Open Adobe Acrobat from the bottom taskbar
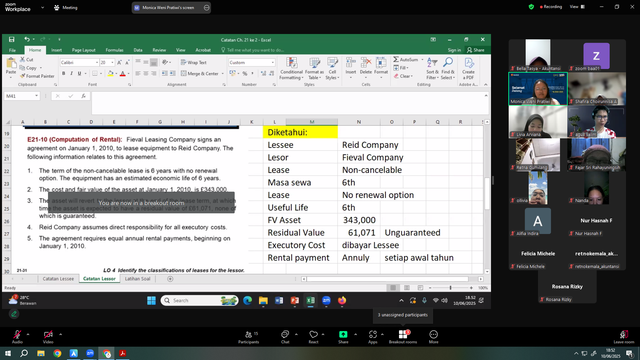The image size is (640, 360). tap(122, 353)
